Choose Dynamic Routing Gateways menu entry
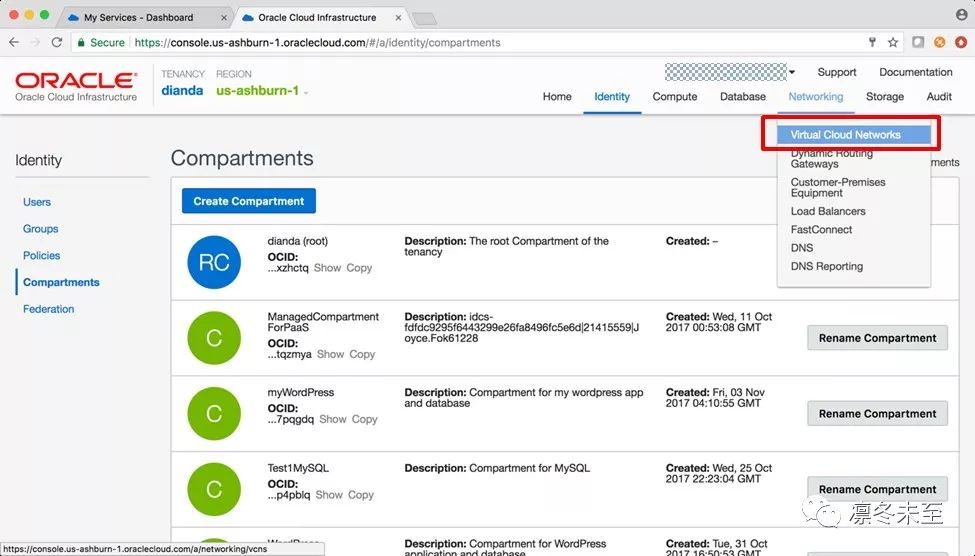The height and width of the screenshot is (556, 975). [831, 159]
